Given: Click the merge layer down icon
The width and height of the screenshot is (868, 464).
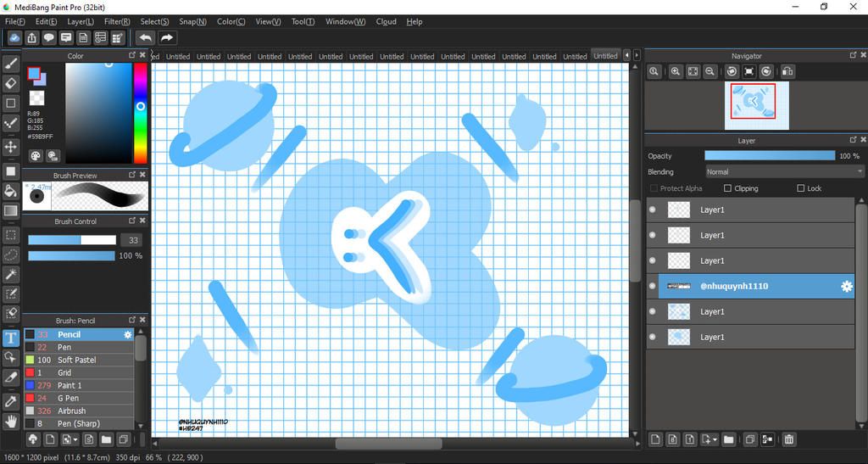Looking at the screenshot, I should (x=767, y=439).
